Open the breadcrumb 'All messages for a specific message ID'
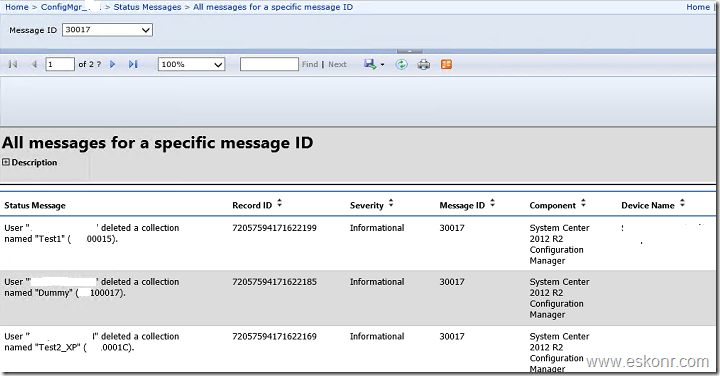 pyautogui.click(x=273, y=7)
